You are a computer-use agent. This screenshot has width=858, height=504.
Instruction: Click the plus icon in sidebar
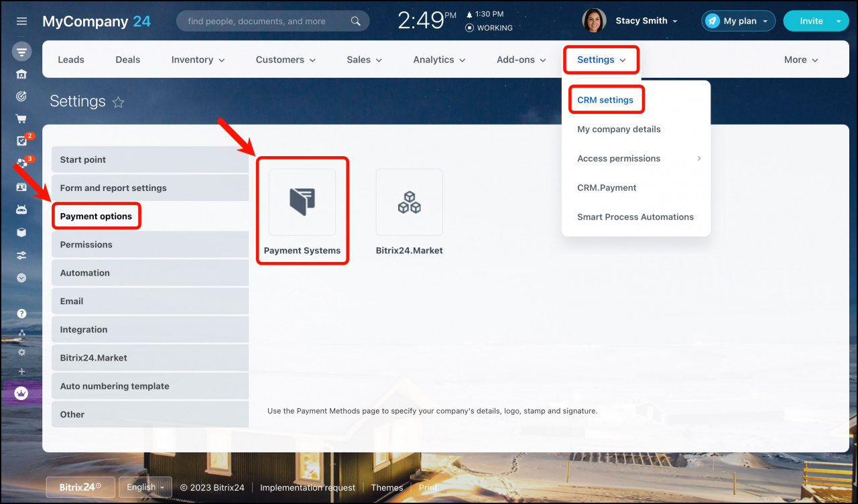[21, 371]
